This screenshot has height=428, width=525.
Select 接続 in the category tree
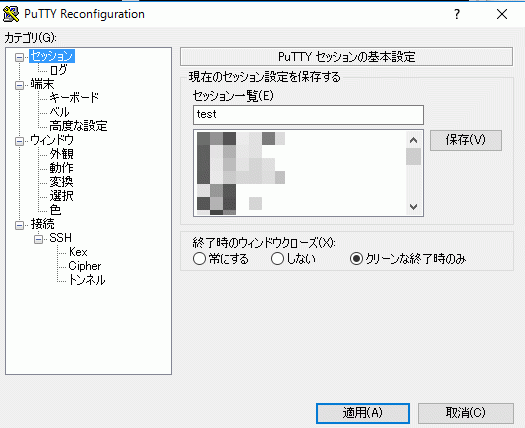click(x=43, y=224)
